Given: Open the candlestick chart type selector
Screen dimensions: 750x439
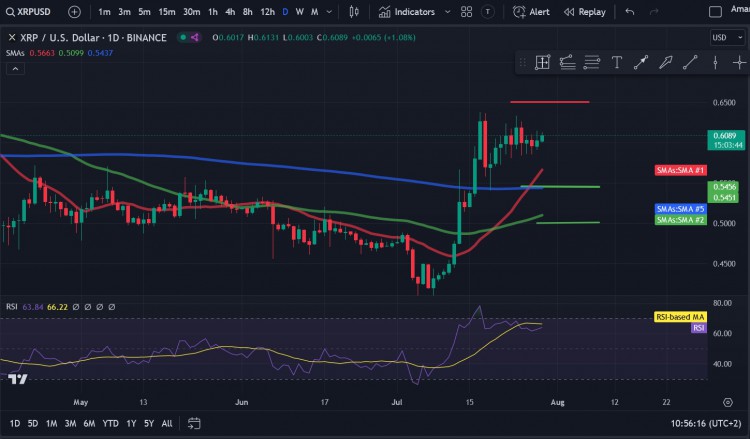Looking at the screenshot, I should 354,11.
